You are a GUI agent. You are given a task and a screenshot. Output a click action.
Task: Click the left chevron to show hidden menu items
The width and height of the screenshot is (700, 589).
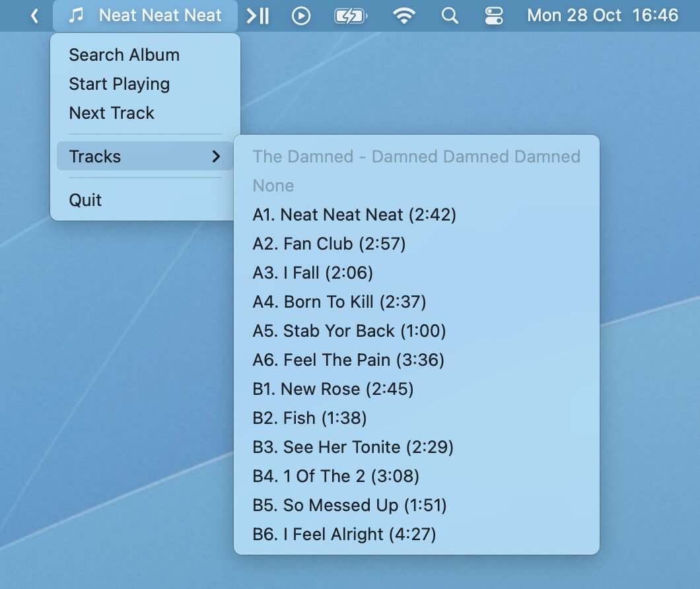(35, 16)
